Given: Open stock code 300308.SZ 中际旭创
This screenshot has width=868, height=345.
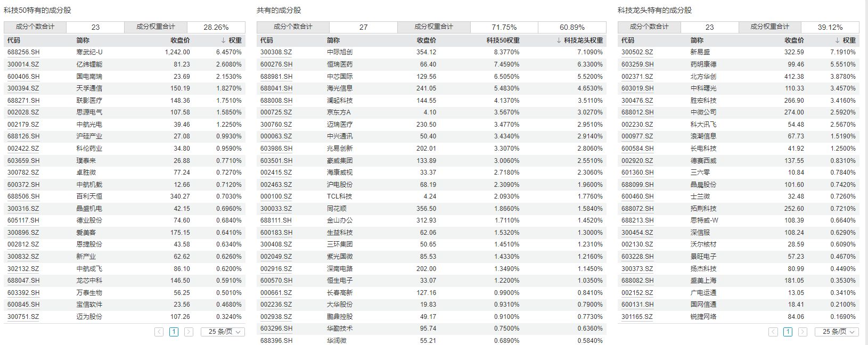Looking at the screenshot, I should coord(276,52).
